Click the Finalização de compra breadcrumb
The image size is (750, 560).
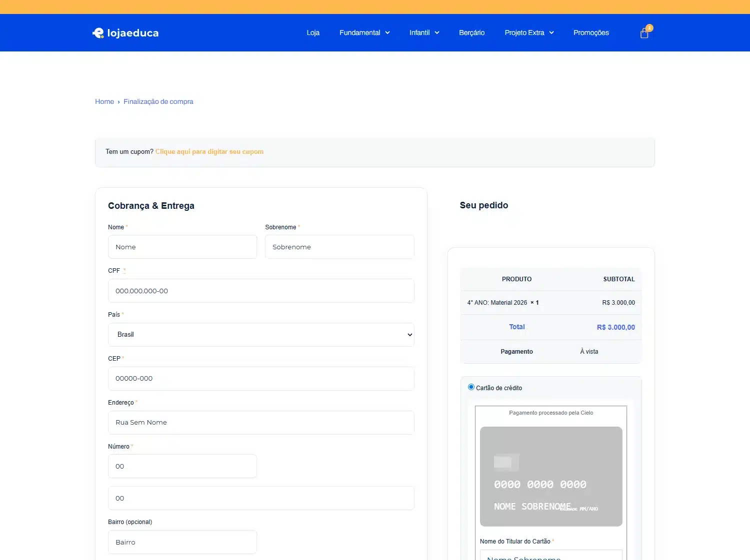(158, 101)
